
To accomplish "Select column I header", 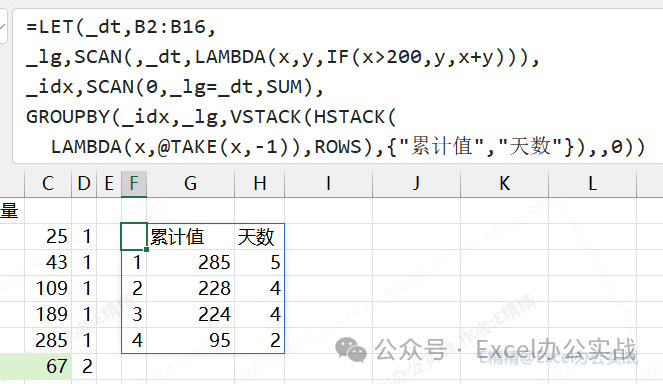I will click(x=329, y=184).
